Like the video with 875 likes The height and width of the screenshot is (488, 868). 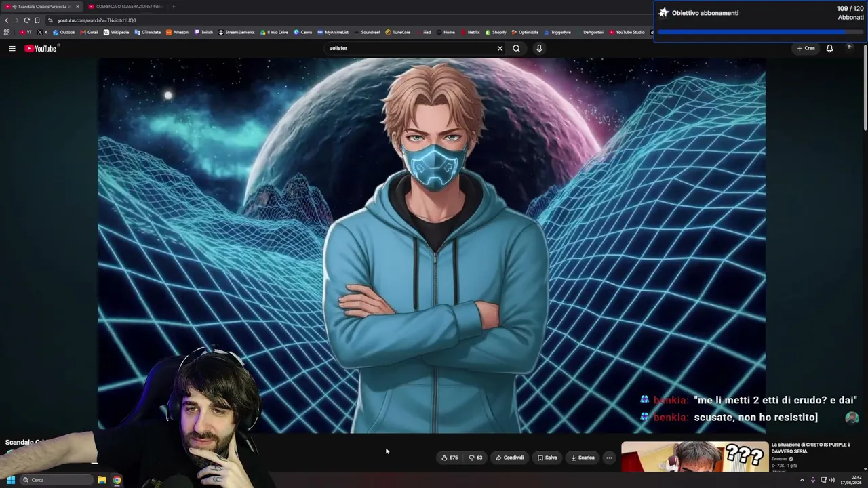tap(450, 457)
